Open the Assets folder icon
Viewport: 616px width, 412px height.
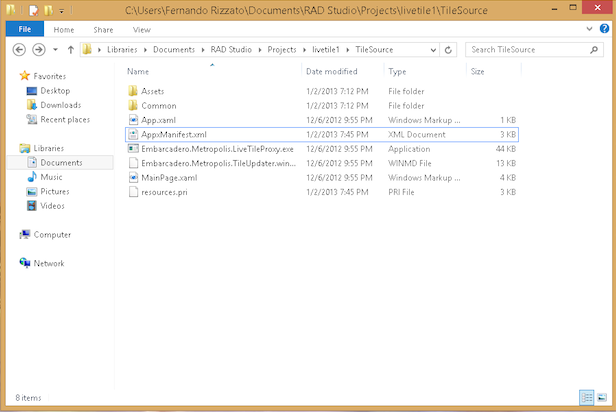point(134,91)
